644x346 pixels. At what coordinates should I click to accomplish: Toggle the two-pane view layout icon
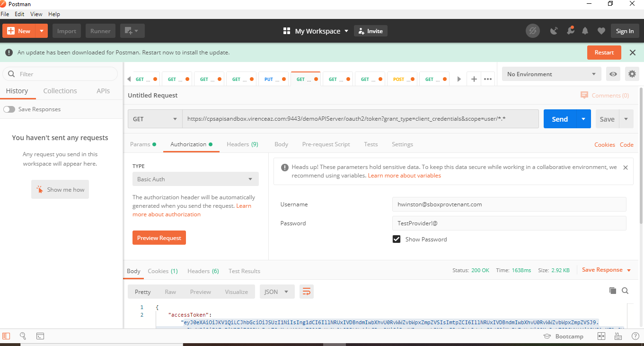click(601, 336)
